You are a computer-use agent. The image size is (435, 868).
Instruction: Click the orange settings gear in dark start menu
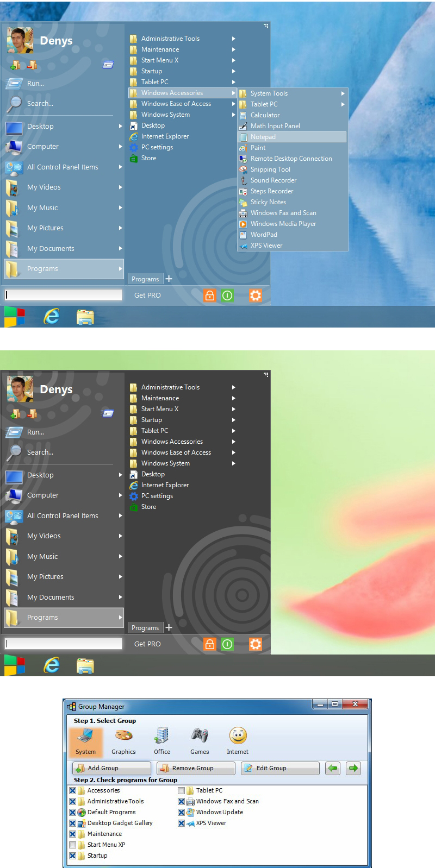click(255, 644)
